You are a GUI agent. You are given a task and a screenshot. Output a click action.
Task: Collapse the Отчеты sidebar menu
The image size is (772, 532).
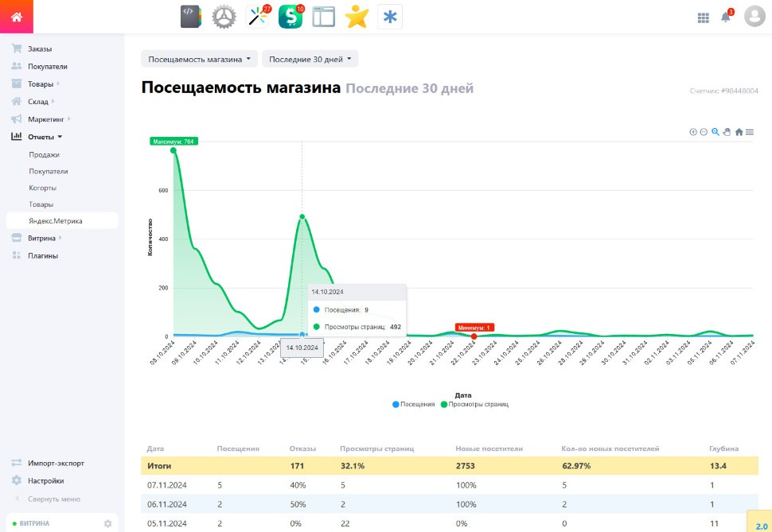click(x=41, y=137)
